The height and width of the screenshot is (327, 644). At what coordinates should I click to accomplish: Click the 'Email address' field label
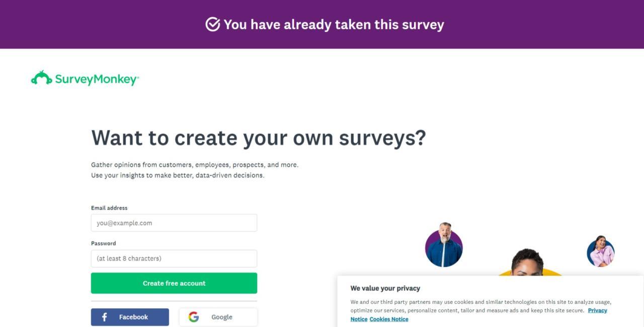pyautogui.click(x=109, y=208)
